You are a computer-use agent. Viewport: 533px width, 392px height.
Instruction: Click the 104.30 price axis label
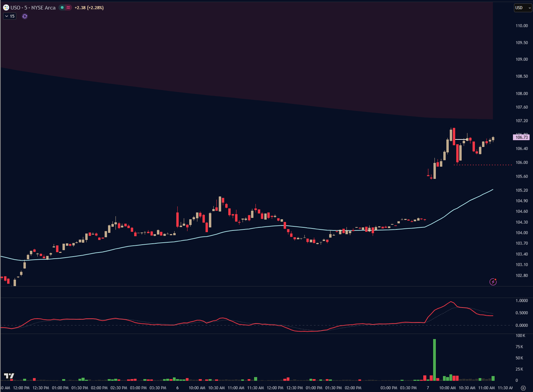point(521,222)
